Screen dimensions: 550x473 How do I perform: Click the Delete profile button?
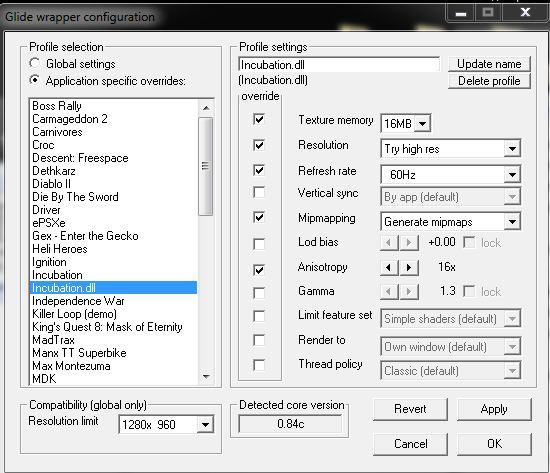[x=489, y=81]
